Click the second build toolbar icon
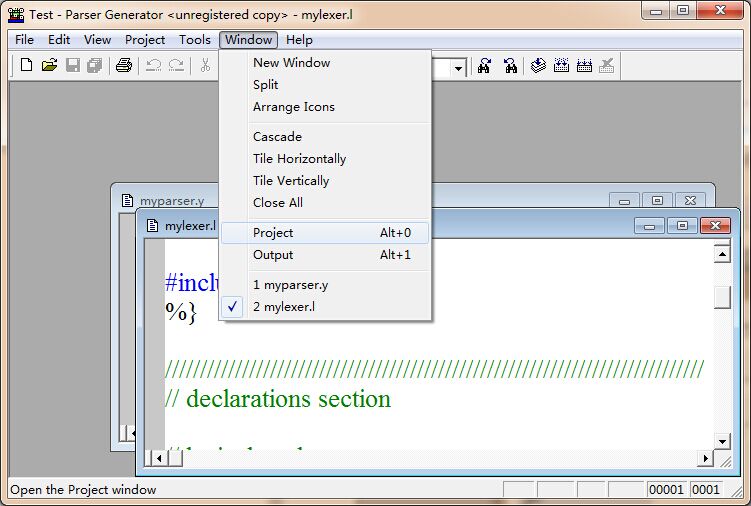The image size is (751, 506). pyautogui.click(x=584, y=65)
